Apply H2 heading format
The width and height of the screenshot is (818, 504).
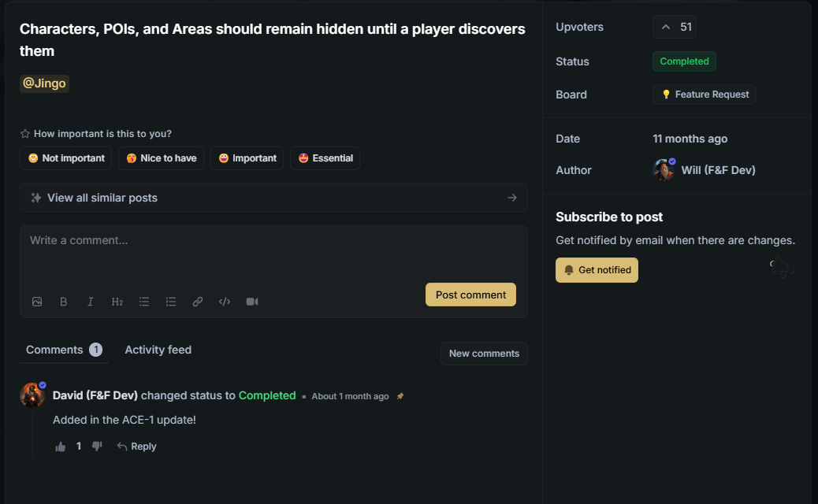pyautogui.click(x=117, y=302)
